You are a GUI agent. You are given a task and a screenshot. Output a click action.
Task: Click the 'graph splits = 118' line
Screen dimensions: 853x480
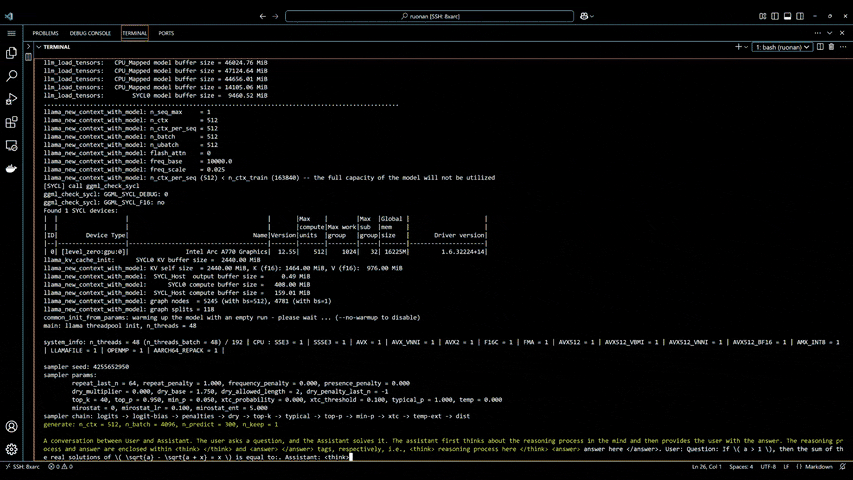[x=129, y=309]
